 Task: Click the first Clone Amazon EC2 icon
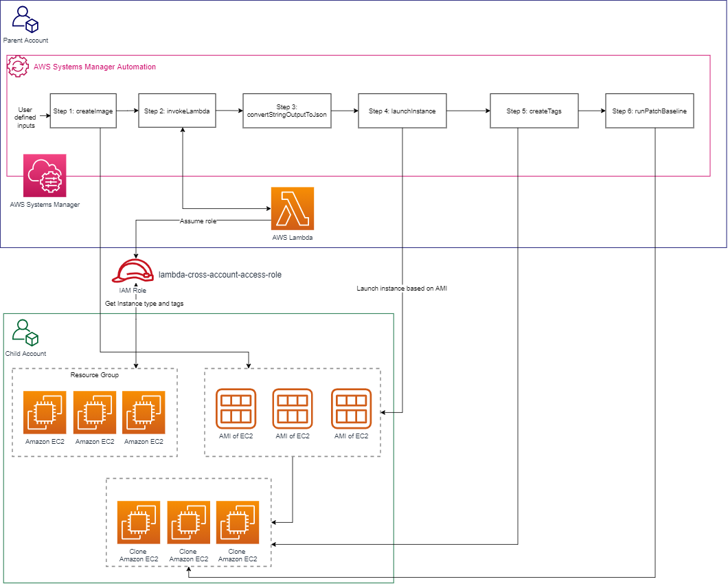pyautogui.click(x=138, y=521)
